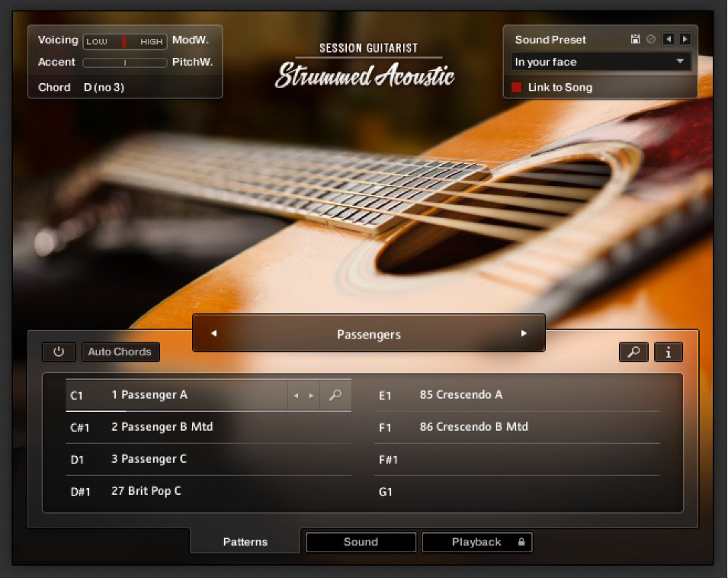Viewport: 728px width, 578px height.
Task: Click the magnifier on the Passenger A slot
Action: click(x=335, y=395)
